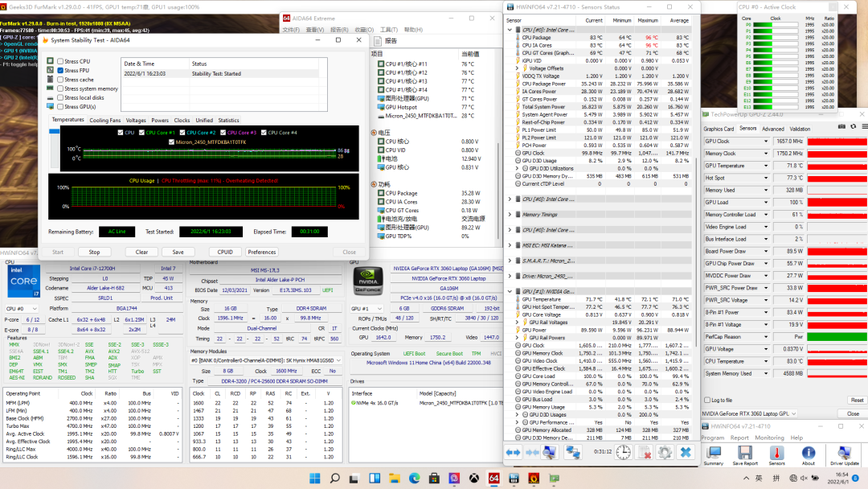Enable the Stress CPU checkbox
Image resolution: width=868 pixels, height=489 pixels.
pyautogui.click(x=60, y=61)
